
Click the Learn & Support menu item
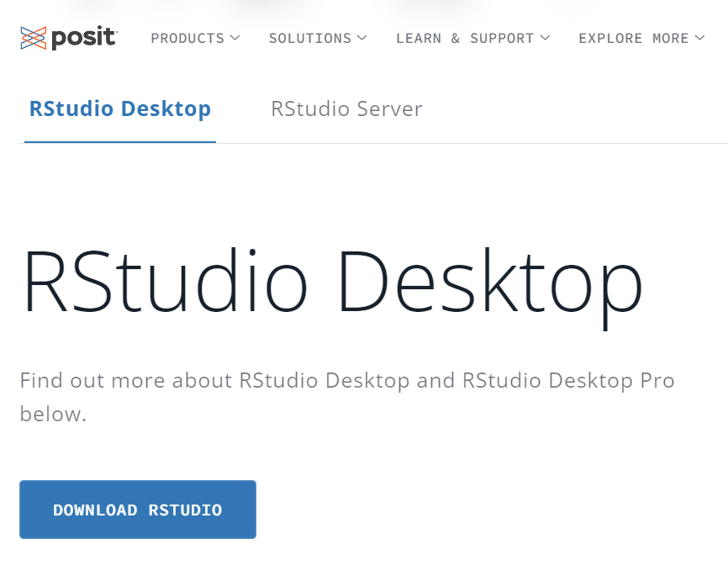467,38
